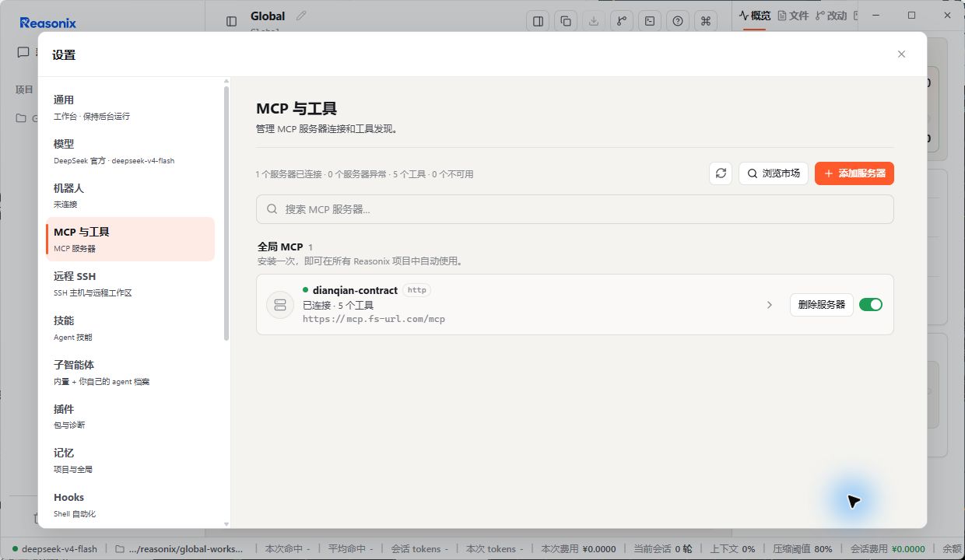Click 本次 tokens in the status bar
965x560 pixels.
[x=494, y=548]
